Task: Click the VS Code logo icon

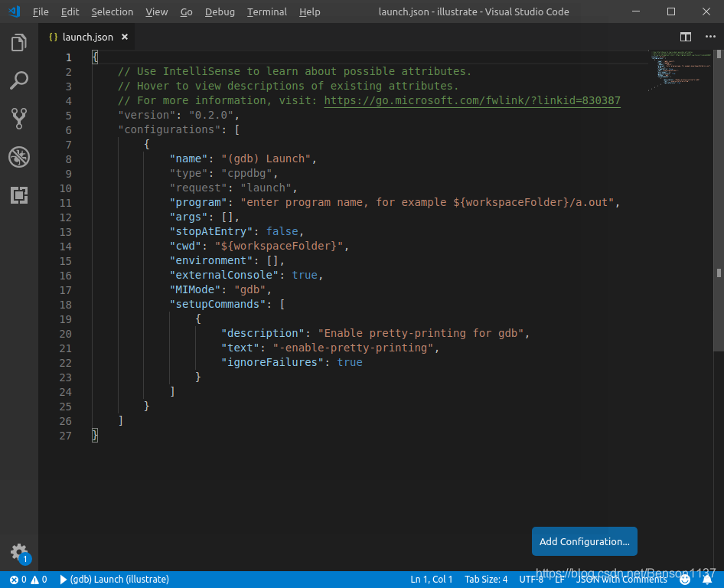Action: click(x=15, y=11)
